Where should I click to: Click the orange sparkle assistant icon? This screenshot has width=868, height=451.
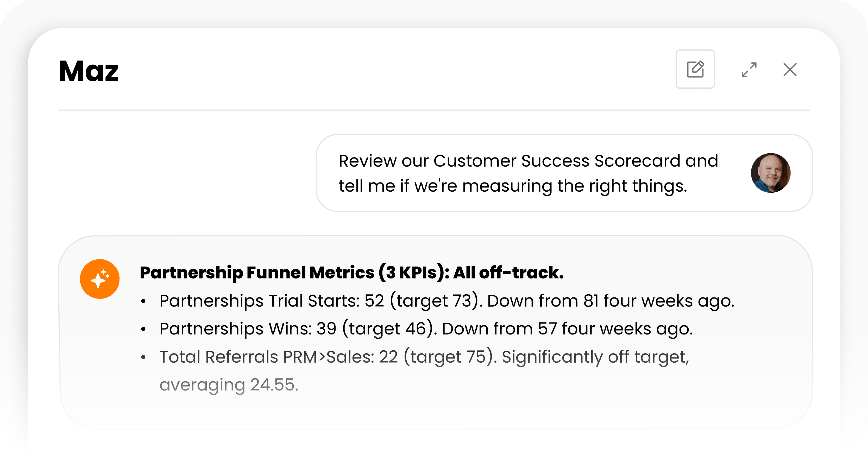[100, 279]
